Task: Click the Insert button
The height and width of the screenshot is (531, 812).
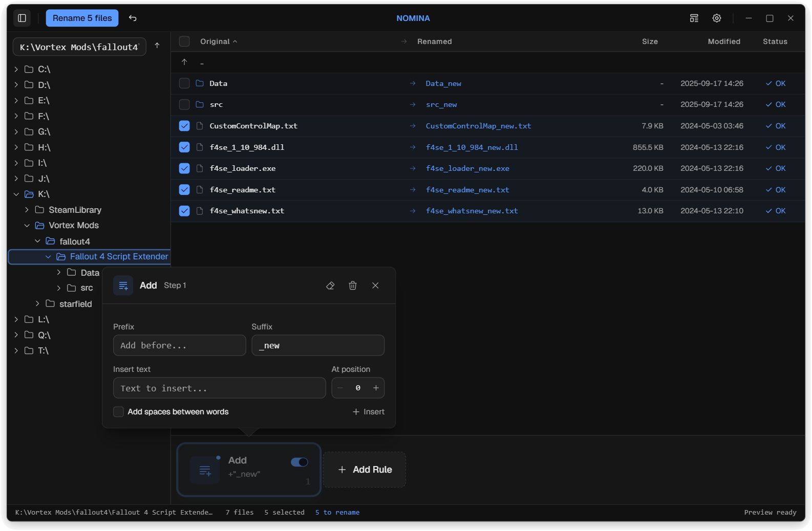Action: 369,412
